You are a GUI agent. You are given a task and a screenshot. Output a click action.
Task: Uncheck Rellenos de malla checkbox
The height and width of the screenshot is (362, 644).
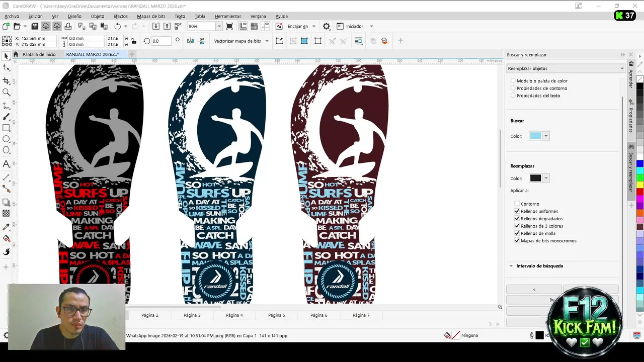[x=517, y=233]
